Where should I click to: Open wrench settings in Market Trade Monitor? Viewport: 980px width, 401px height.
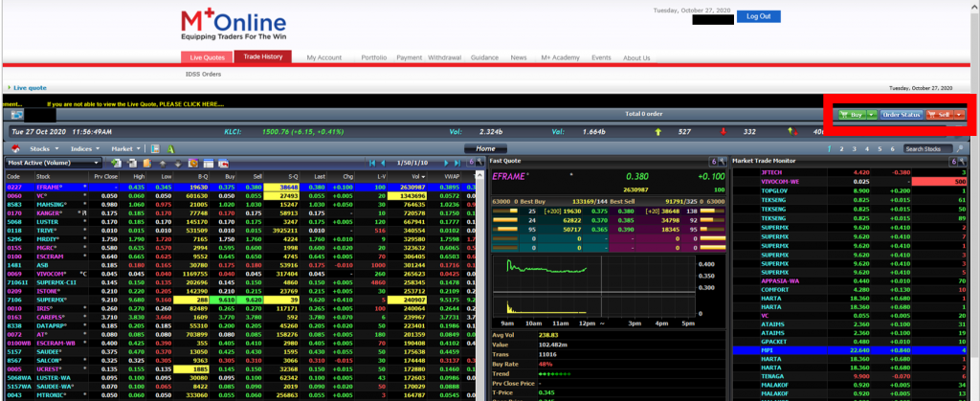[963, 161]
